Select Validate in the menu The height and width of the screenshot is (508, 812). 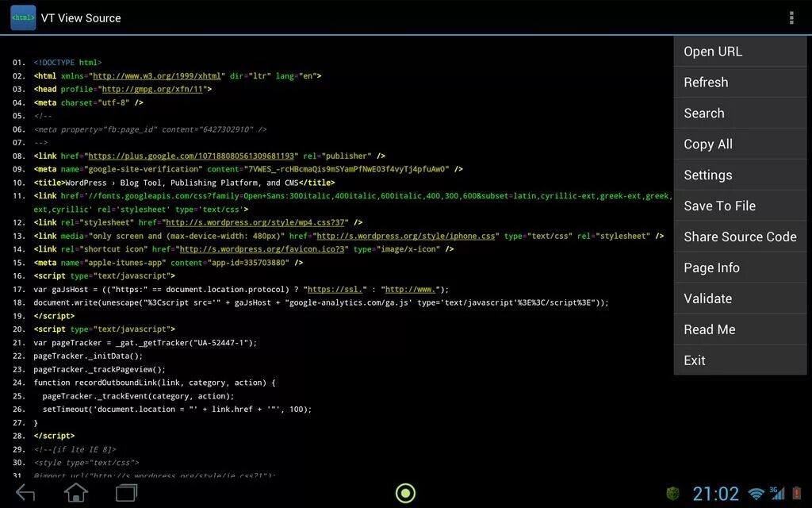coord(740,298)
